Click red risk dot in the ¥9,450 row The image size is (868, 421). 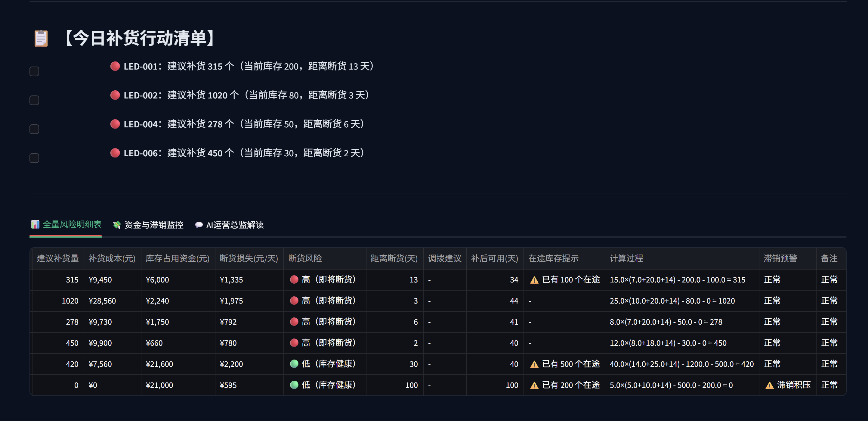(294, 279)
